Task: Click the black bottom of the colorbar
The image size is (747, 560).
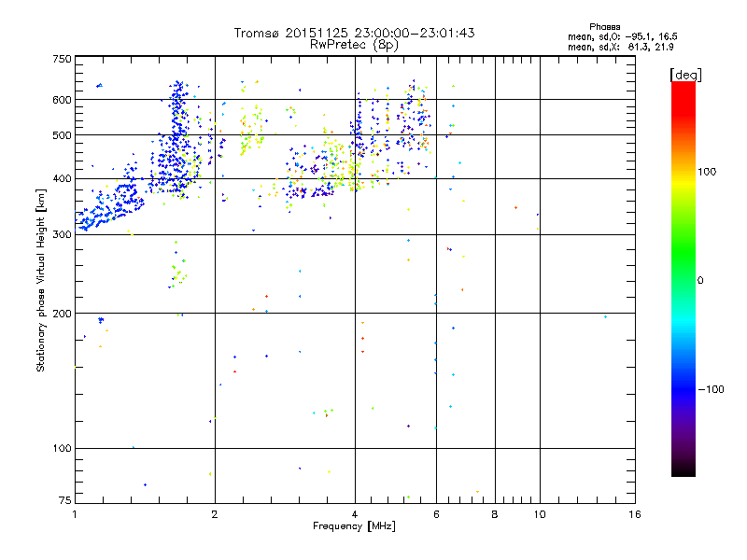Action: pos(684,469)
